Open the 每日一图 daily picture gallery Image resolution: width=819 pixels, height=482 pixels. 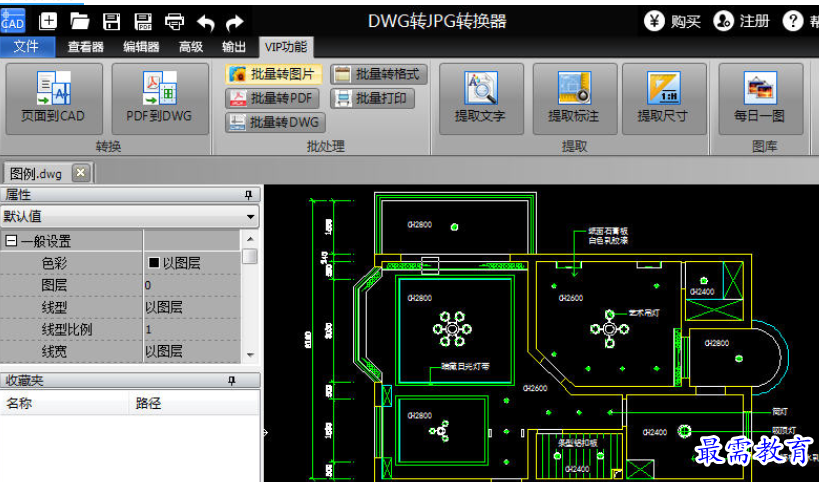760,99
